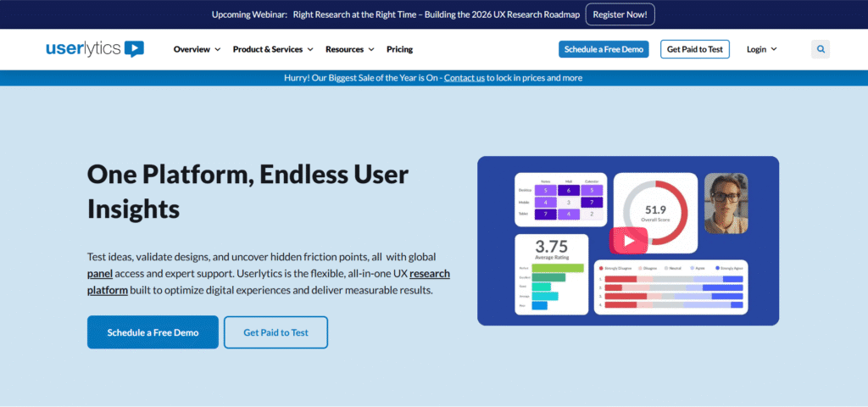Click the tester's webcam photo thumbnail
Image resolution: width=868 pixels, height=407 pixels.
click(726, 203)
